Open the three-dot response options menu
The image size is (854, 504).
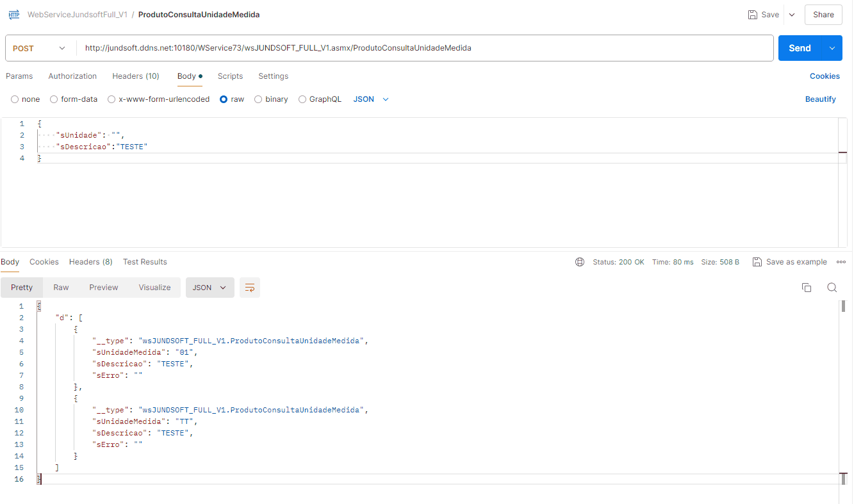click(x=841, y=262)
